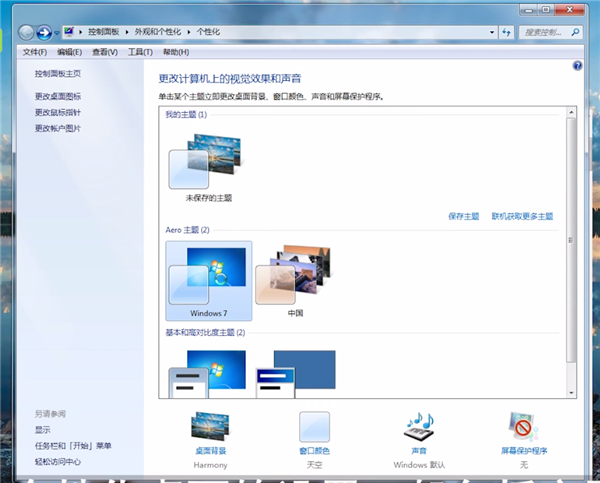Select the 中国 Aero theme
Screen dimensions: 600x483
[x=294, y=278]
